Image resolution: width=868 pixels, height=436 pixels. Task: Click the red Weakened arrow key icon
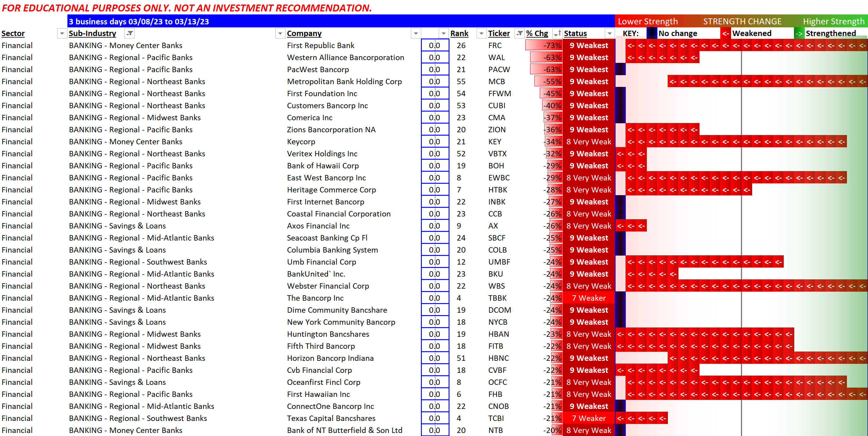725,33
